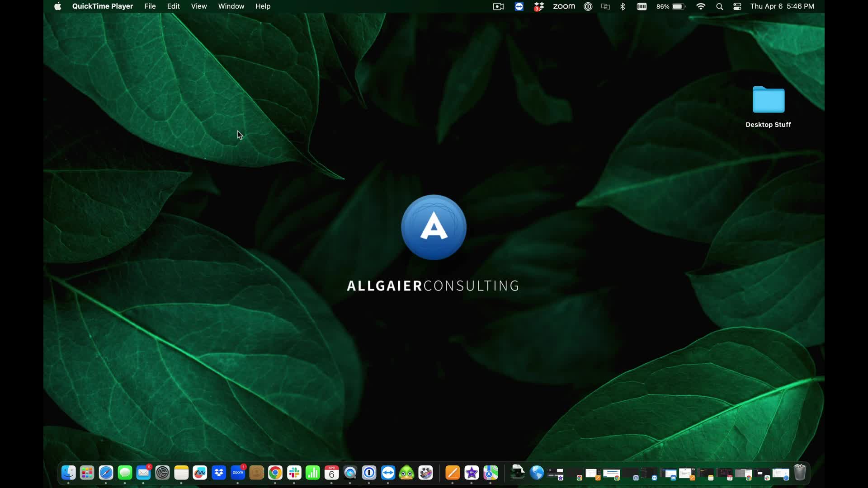Open 1Password from the Dock

coord(369,473)
